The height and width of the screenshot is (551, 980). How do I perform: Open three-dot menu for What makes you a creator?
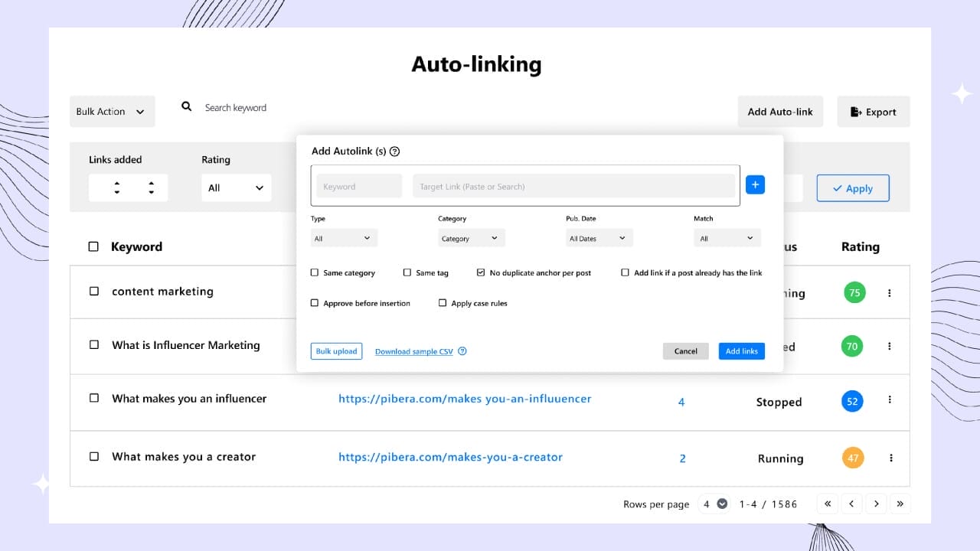[890, 458]
